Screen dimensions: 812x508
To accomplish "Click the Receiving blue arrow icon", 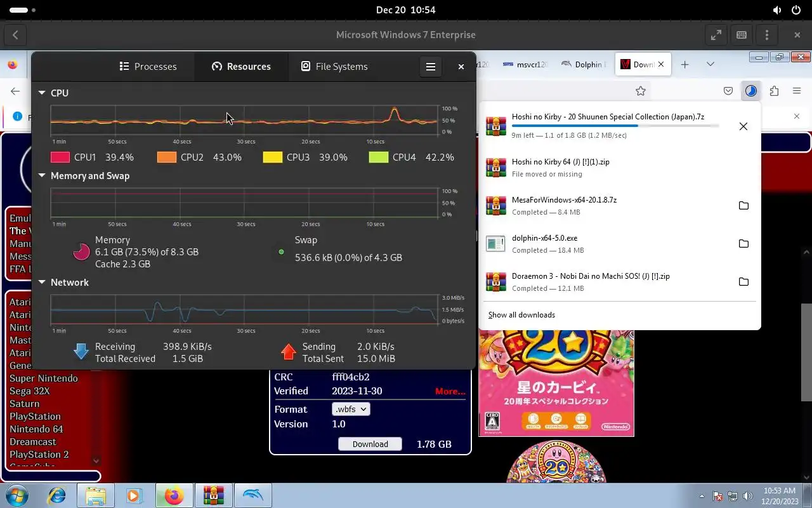I will pos(81,351).
